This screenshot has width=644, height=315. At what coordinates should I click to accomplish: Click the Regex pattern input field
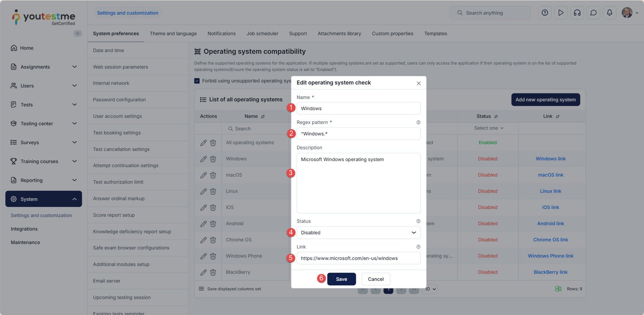pyautogui.click(x=358, y=134)
